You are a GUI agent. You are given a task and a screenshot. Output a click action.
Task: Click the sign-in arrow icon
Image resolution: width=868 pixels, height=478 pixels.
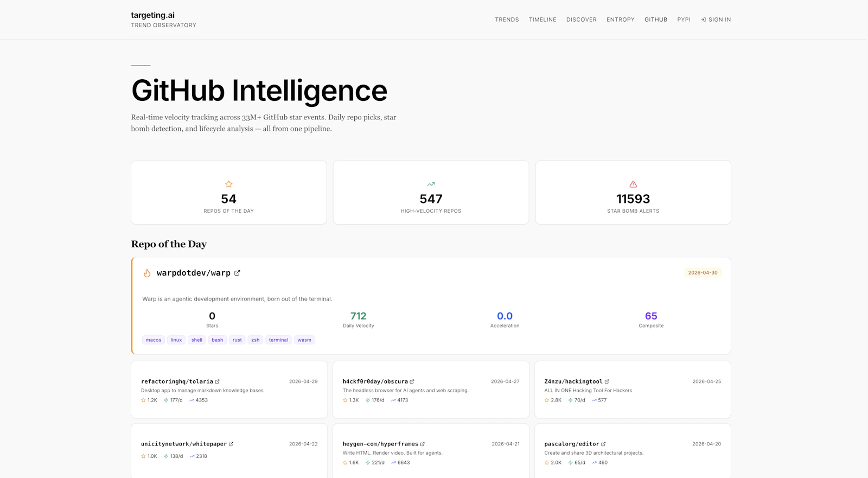tap(703, 20)
